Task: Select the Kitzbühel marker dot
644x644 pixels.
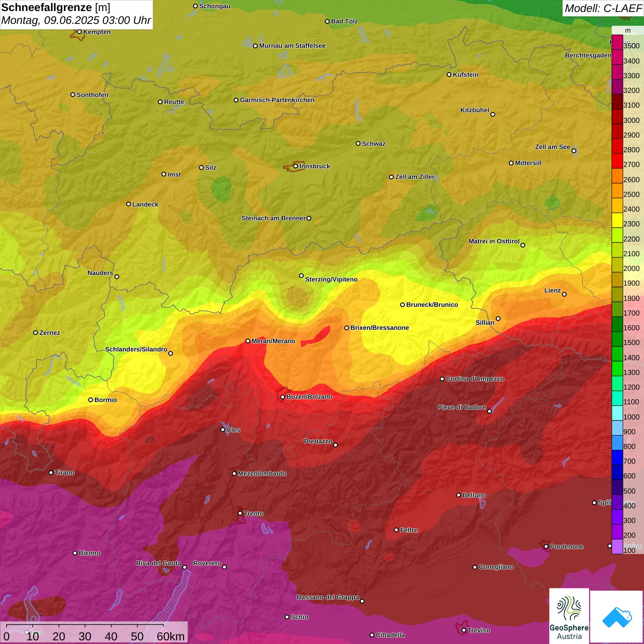Action: pos(493,115)
